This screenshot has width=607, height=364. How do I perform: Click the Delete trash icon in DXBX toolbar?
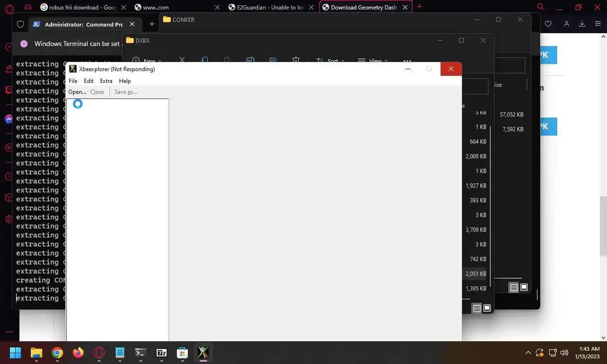[x=296, y=61]
